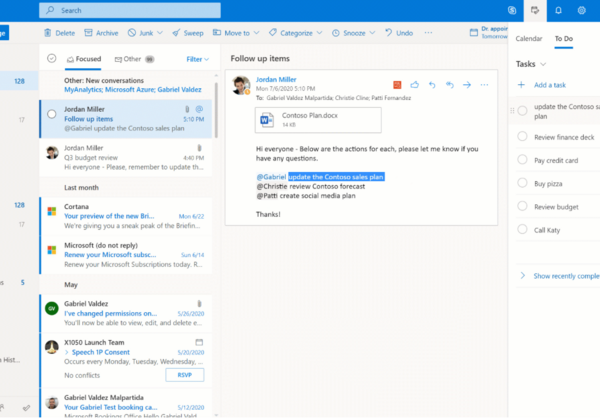Click Jordan Miller's avatar in reading pane
The height and width of the screenshot is (420, 600).
coord(241,85)
